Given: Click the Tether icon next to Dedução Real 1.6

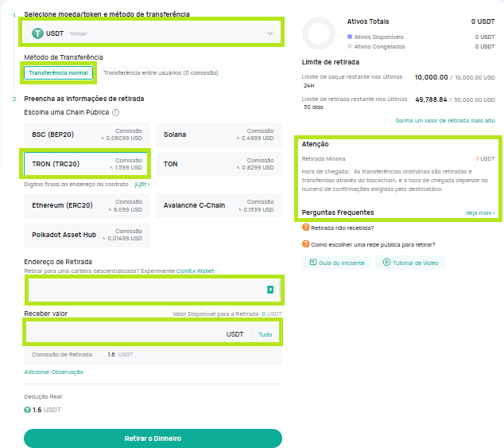Looking at the screenshot, I should [x=27, y=410].
